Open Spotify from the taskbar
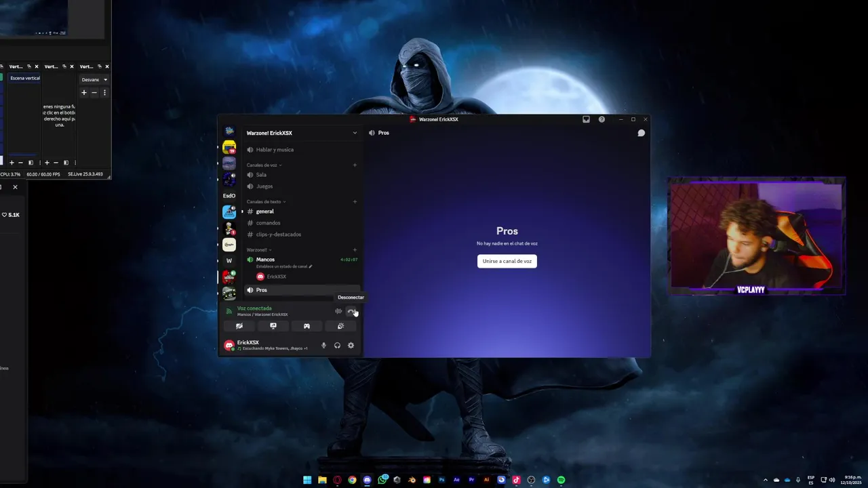This screenshot has width=868, height=488. point(561,480)
